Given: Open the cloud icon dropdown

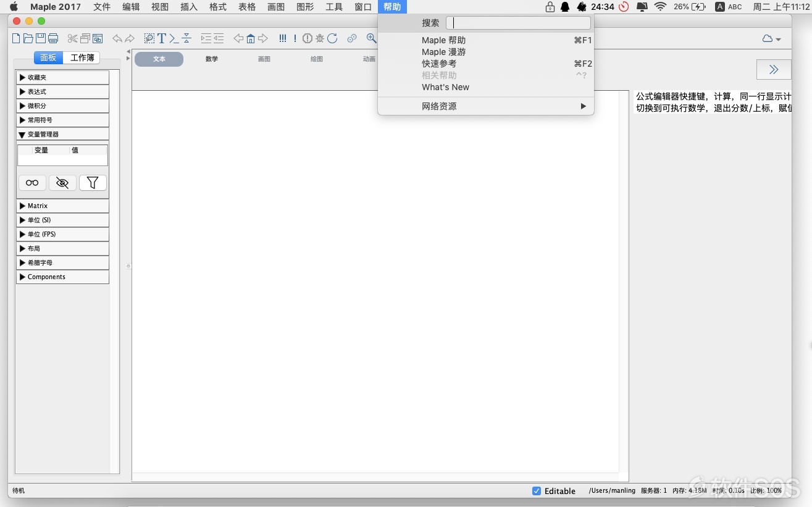Looking at the screenshot, I should [771, 39].
